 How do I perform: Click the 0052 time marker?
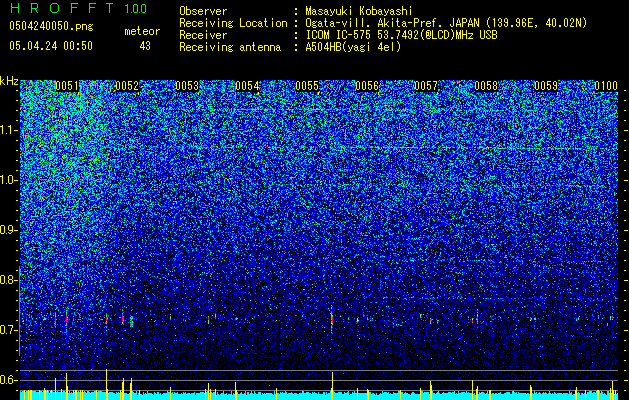[x=127, y=86]
